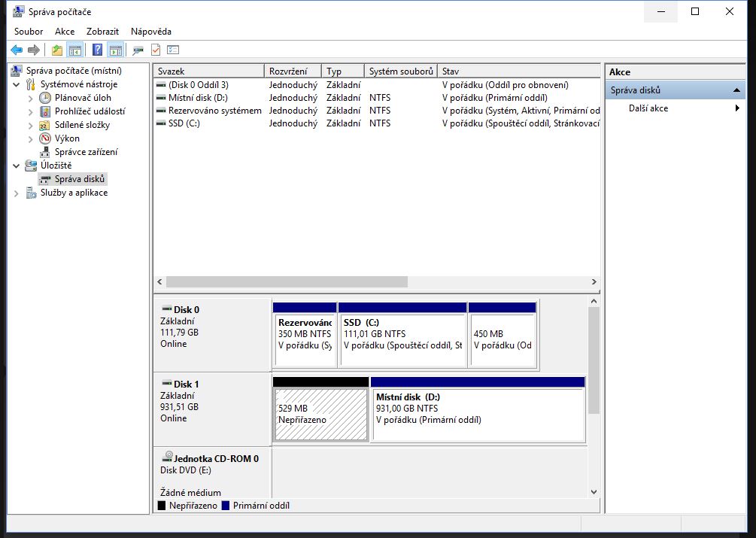
Task: Click the checkmark sheet toolbar icon
Action: 156,50
